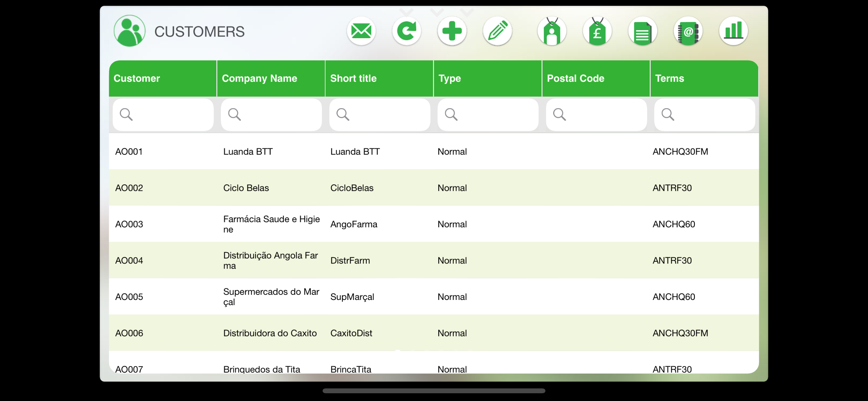This screenshot has width=868, height=401.
Task: Sort by Short title column header
Action: tap(379, 78)
